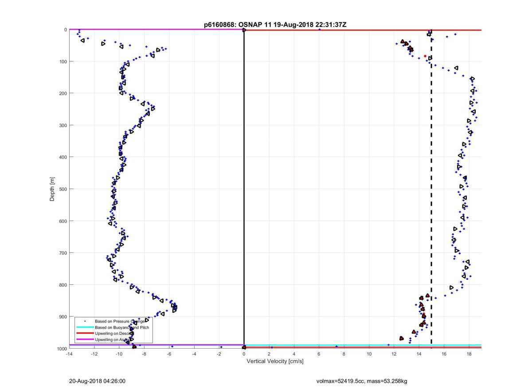
Task: Click y-axis tick label 100
Action: point(63,62)
